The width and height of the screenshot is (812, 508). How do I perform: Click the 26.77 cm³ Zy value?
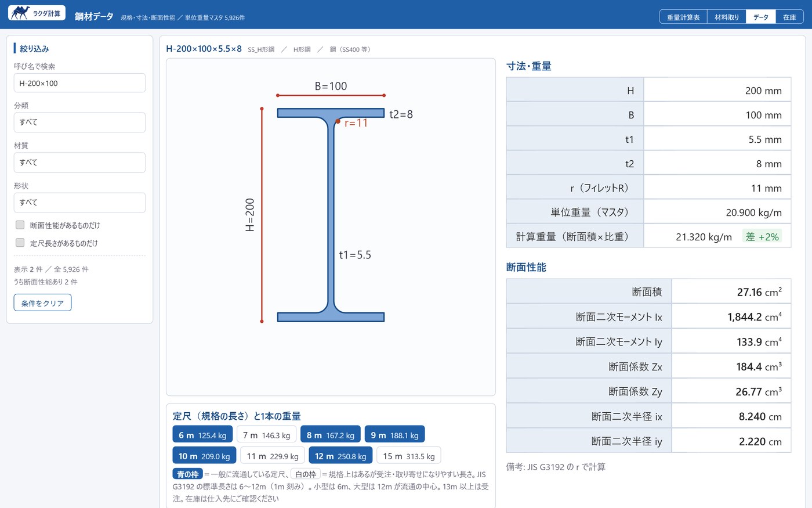759,392
